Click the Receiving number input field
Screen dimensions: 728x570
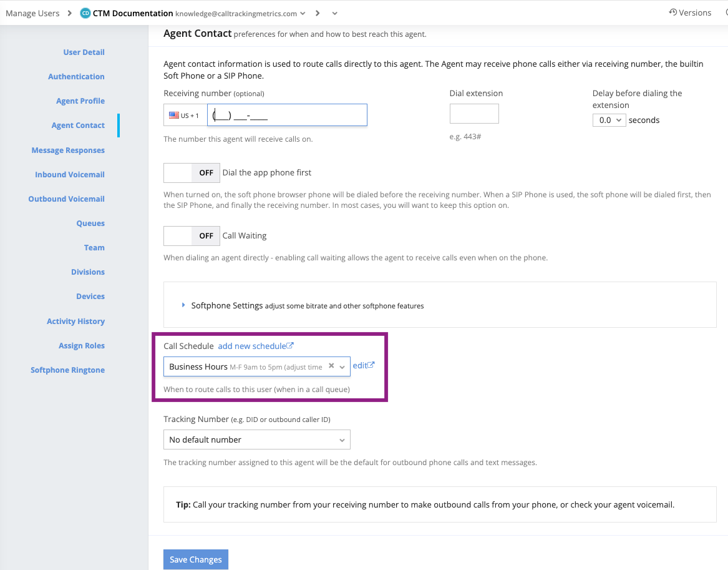(286, 115)
